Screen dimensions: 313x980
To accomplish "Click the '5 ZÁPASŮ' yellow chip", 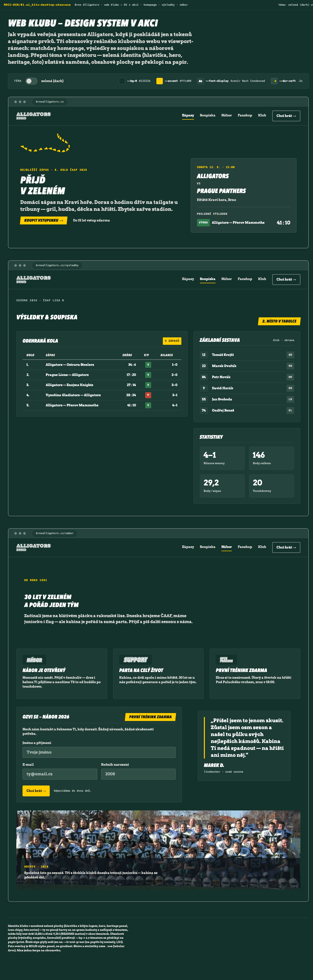I will 172,341.
